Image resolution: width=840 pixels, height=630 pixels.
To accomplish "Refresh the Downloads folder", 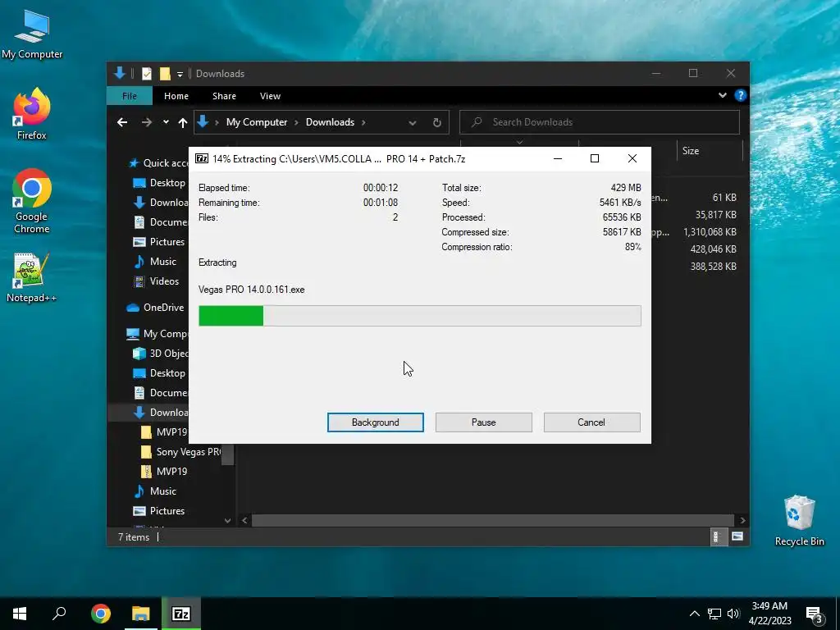I will (x=437, y=123).
